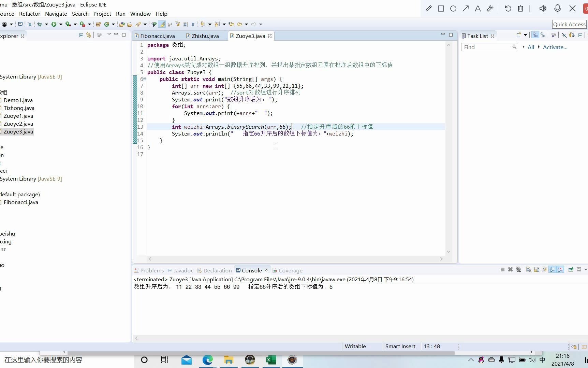Open Microsoft Edge from the taskbar
Screen dimensions: 588x368
pos(207,360)
